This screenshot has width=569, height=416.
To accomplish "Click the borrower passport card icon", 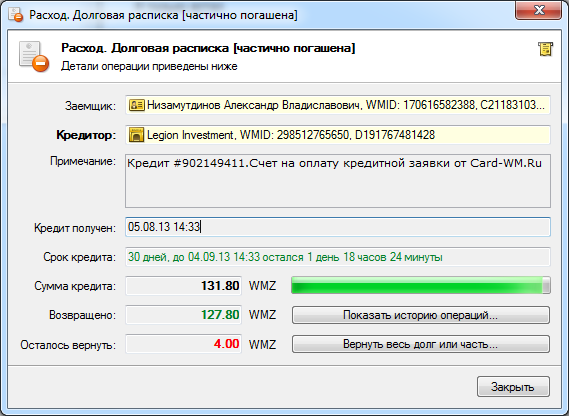I will [x=136, y=105].
